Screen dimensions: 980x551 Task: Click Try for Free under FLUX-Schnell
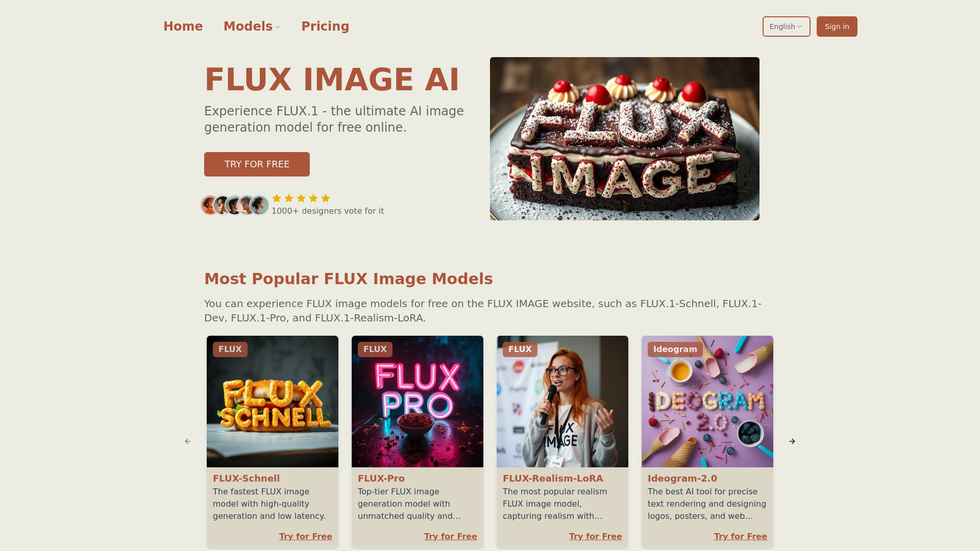[306, 536]
